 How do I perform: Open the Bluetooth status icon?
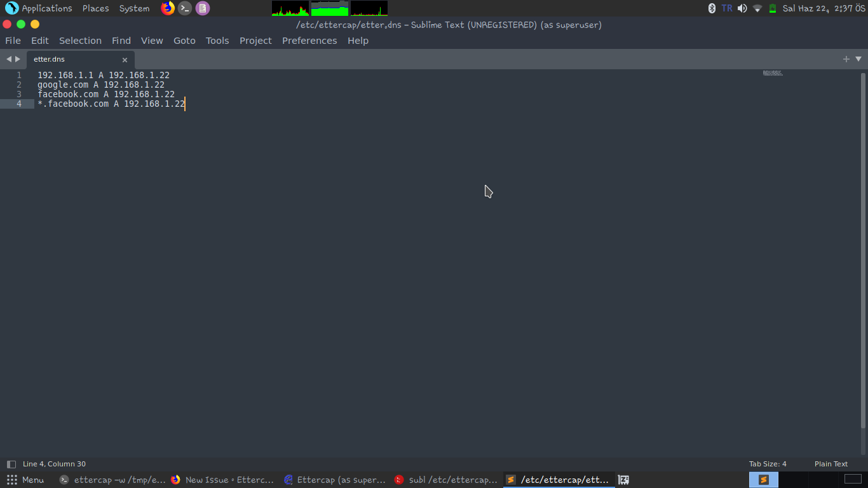coord(712,8)
